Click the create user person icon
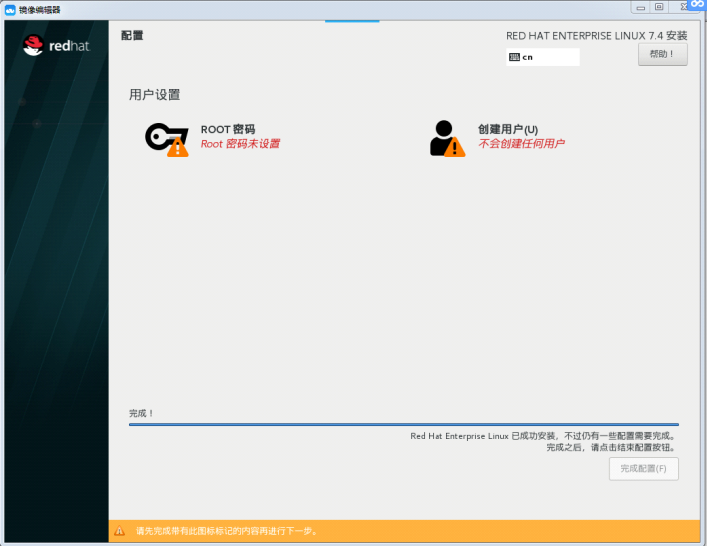 [x=442, y=135]
